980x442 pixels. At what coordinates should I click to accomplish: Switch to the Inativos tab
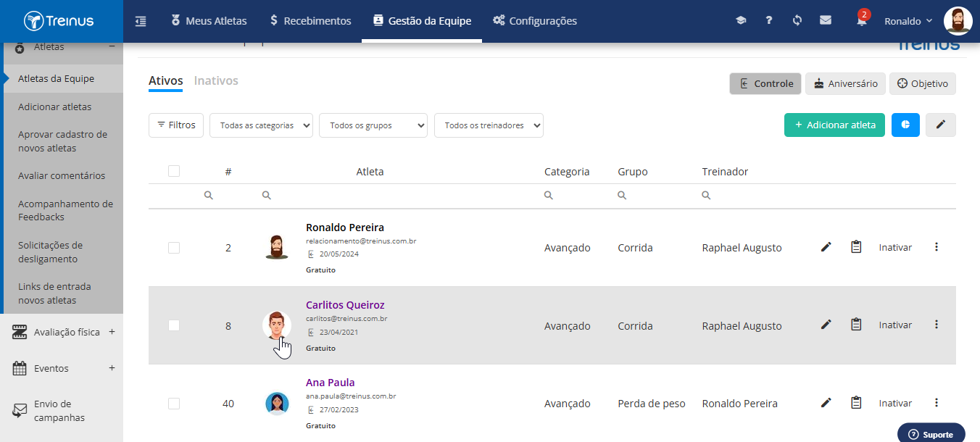[216, 80]
